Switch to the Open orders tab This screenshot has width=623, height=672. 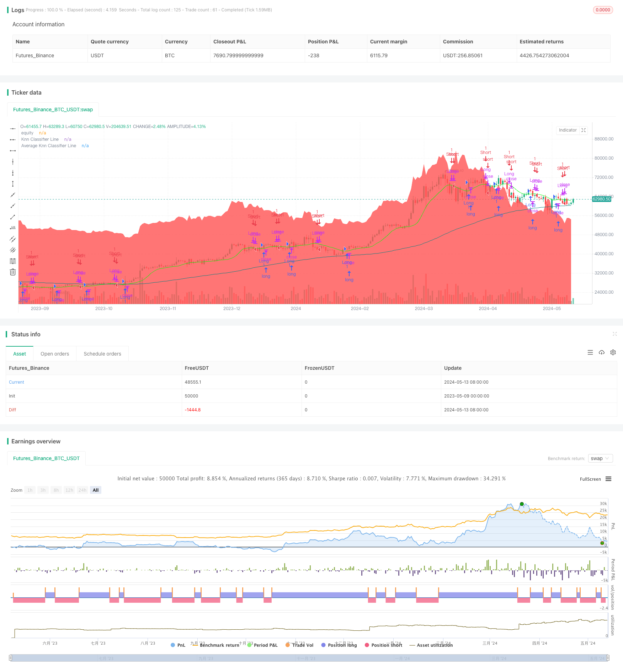55,354
